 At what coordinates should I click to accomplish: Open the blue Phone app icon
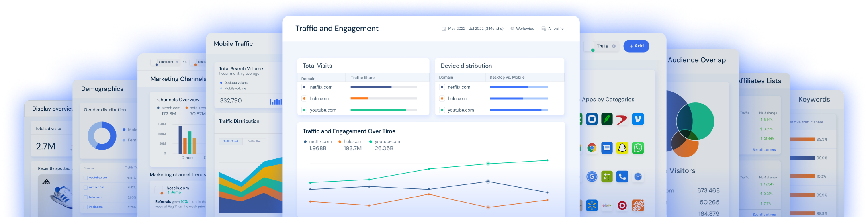[622, 176]
